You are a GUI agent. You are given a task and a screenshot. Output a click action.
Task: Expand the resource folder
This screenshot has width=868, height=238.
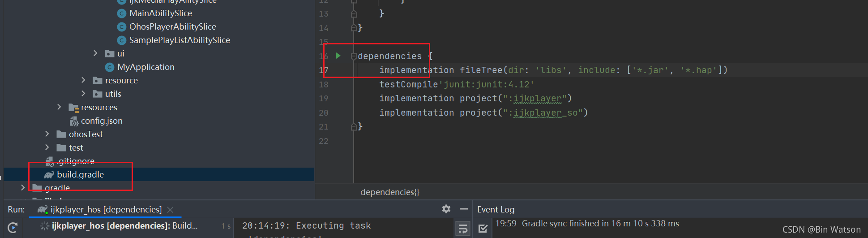coord(83,80)
